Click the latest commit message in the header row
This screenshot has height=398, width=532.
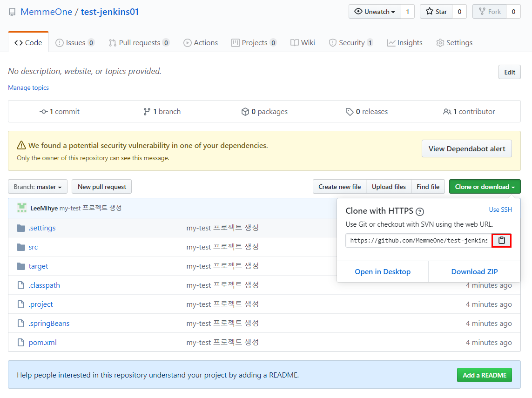coord(90,208)
